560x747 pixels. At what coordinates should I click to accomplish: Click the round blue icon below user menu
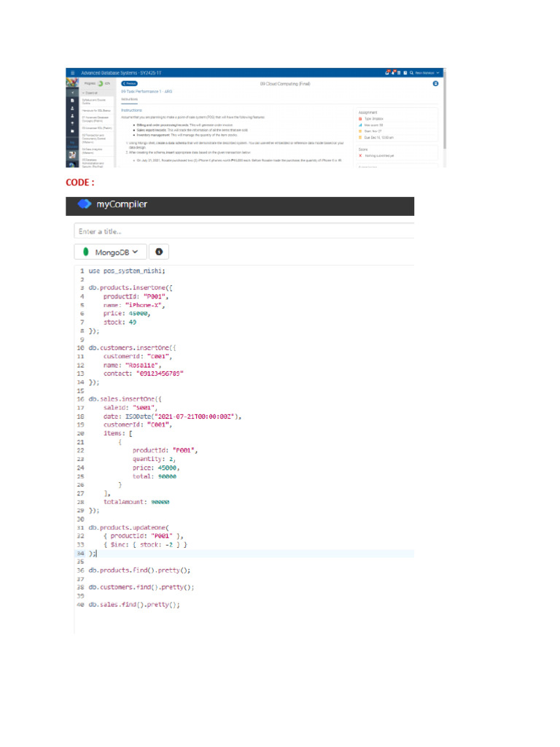[x=435, y=83]
